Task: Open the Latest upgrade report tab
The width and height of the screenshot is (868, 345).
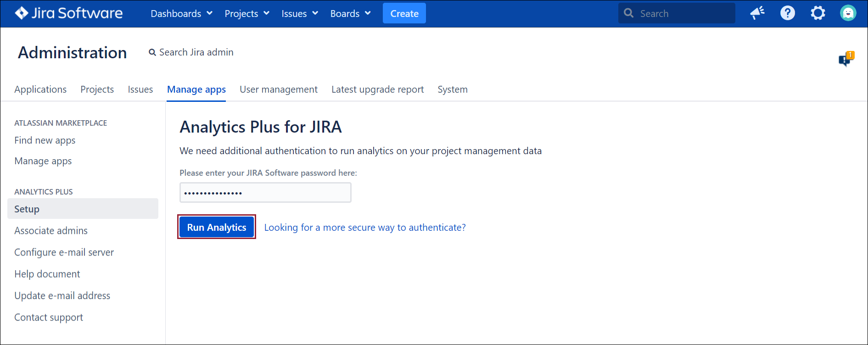Action: coord(377,89)
